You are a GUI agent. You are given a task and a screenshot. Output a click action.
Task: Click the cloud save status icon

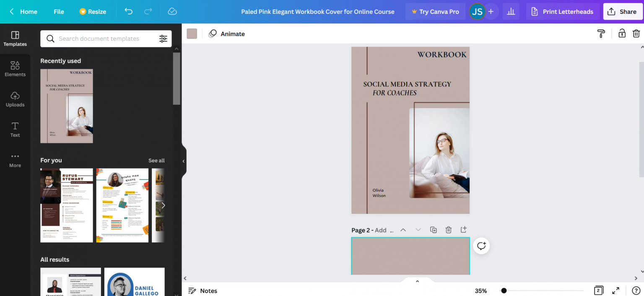172,12
